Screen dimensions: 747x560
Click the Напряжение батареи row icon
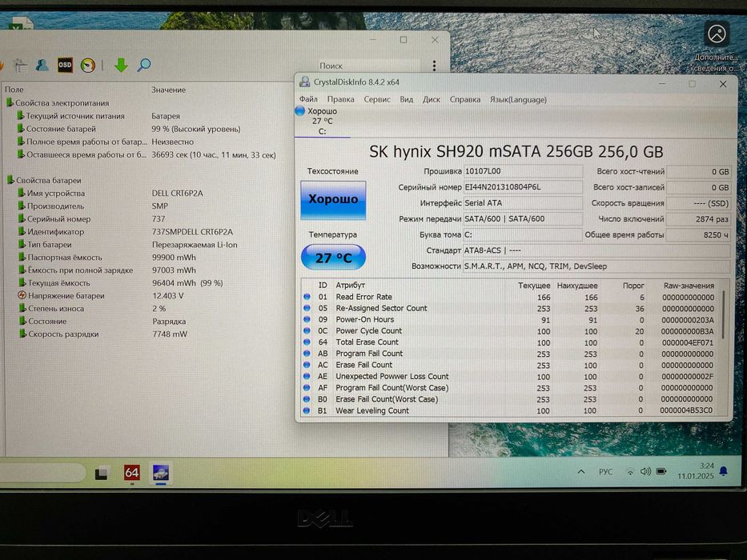22,296
